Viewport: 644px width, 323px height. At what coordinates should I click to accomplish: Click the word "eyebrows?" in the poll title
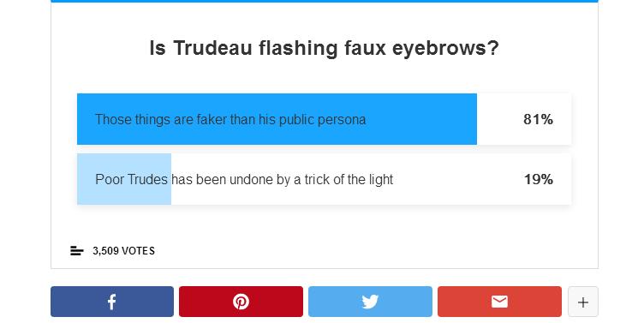tap(445, 49)
